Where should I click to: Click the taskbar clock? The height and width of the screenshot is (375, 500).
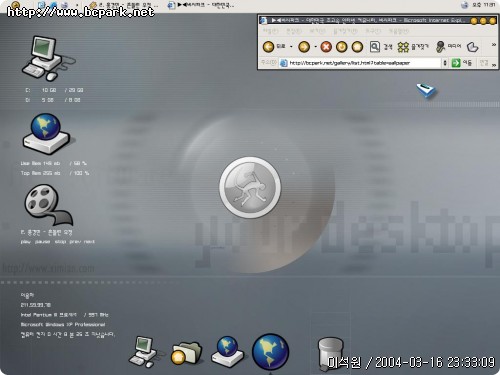coord(484,5)
